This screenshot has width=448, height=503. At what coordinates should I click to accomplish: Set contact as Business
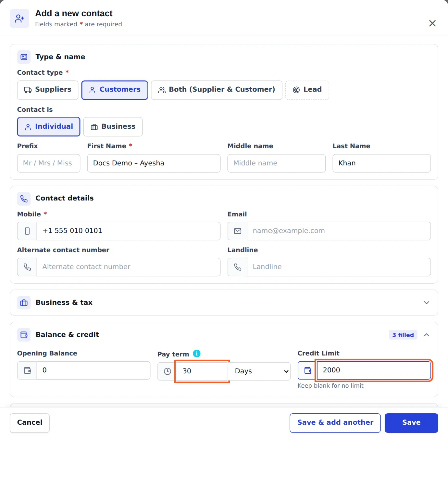point(113,127)
